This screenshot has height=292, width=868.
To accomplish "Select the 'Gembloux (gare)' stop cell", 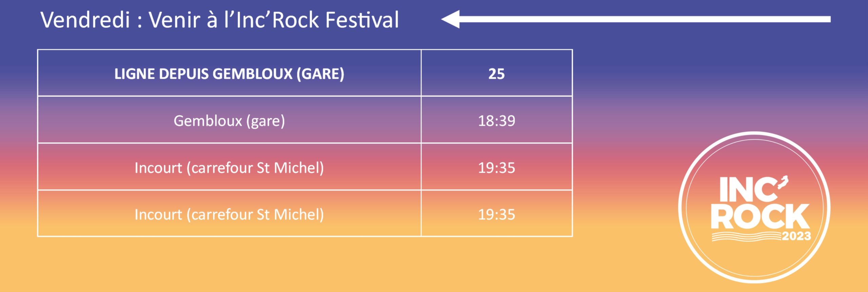I will 229,120.
